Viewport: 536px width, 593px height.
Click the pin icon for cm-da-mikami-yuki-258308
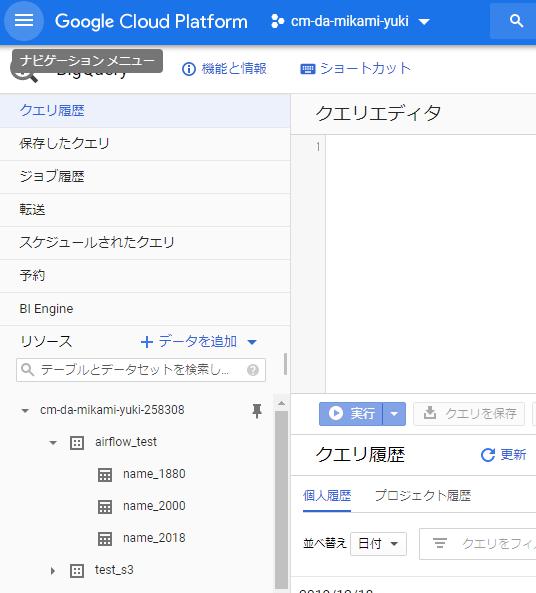[257, 411]
